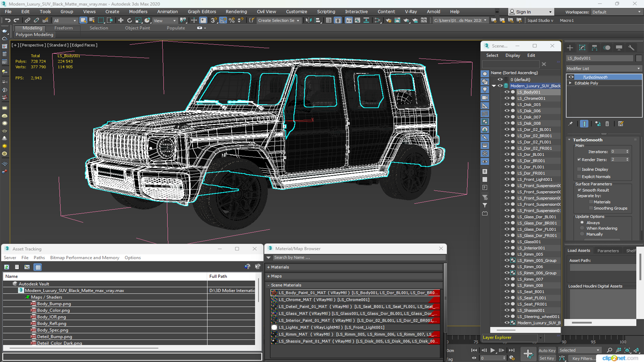Hide the LS_Disk_005 object via eye icon
644x362 pixels.
[x=507, y=104]
